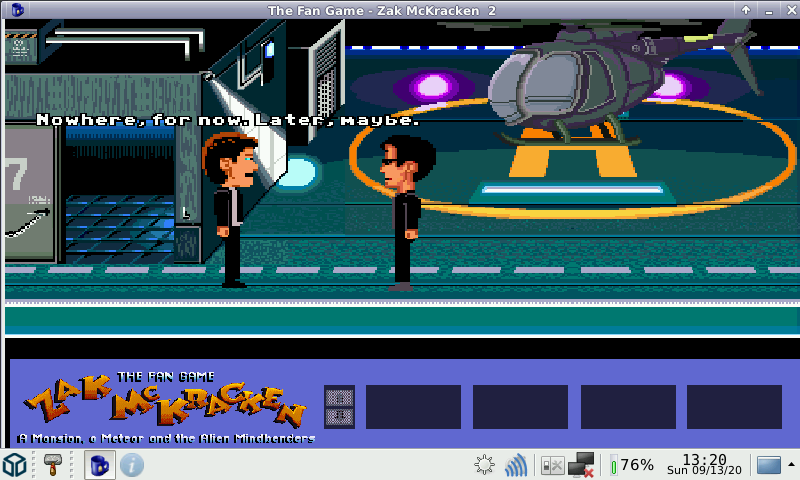Image resolution: width=800 pixels, height=480 pixels.
Task: Click the control panel at top-left of scene
Action: pyautogui.click(x=20, y=47)
